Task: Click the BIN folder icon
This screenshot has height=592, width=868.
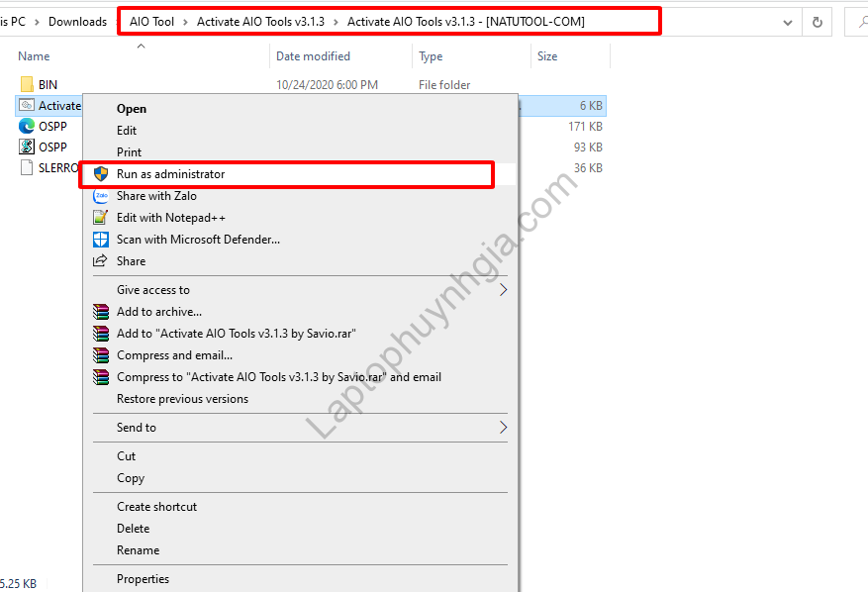Action: (27, 84)
